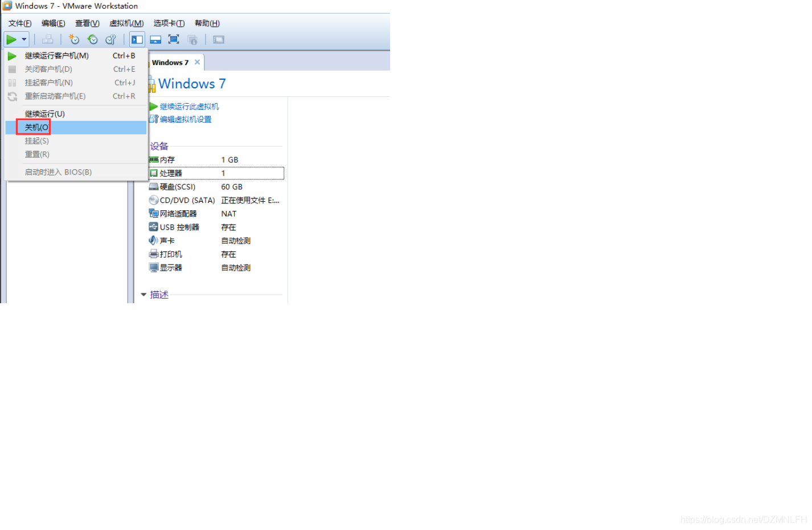This screenshot has height=530, width=812.
Task: Click the network adapter icon
Action: 154,214
